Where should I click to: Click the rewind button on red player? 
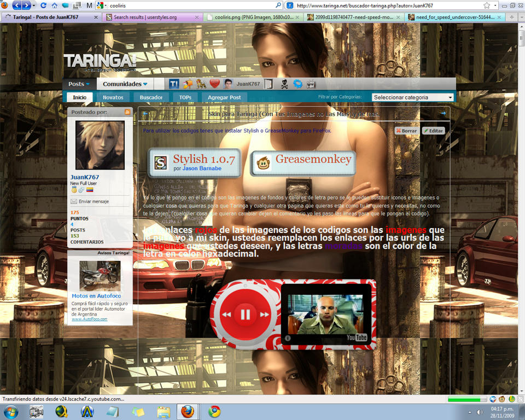[226, 314]
